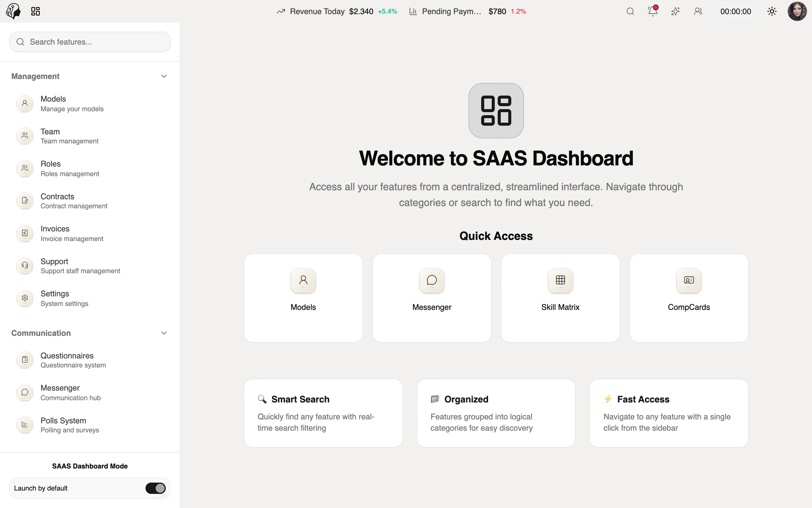
Task: Open Team management sidebar item
Action: [x=90, y=136]
